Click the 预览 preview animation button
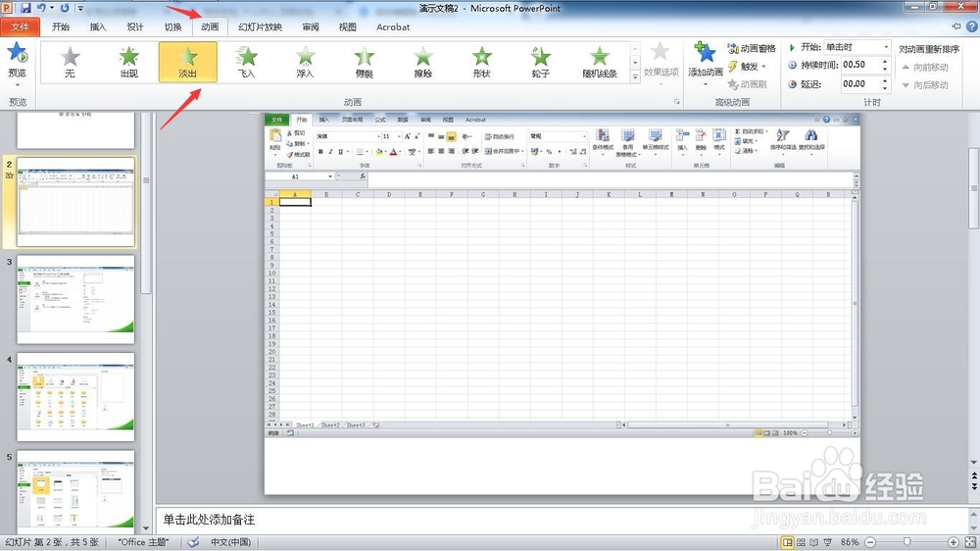 18,63
